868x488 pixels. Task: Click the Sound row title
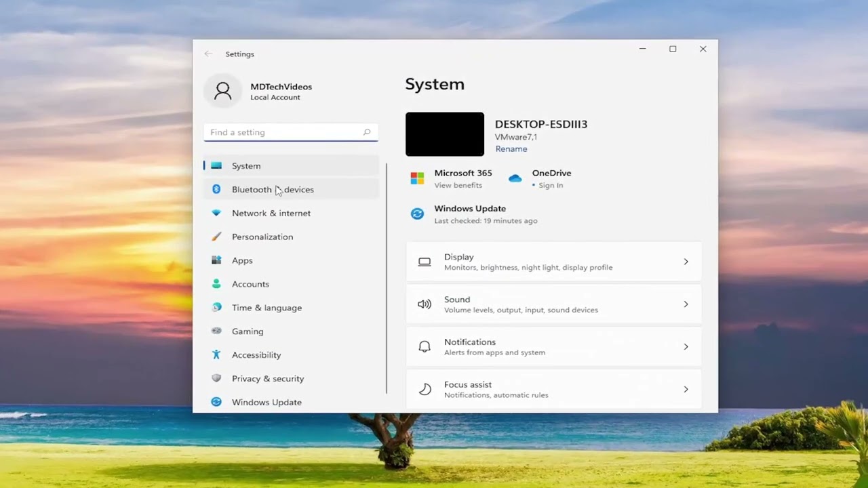pos(457,300)
